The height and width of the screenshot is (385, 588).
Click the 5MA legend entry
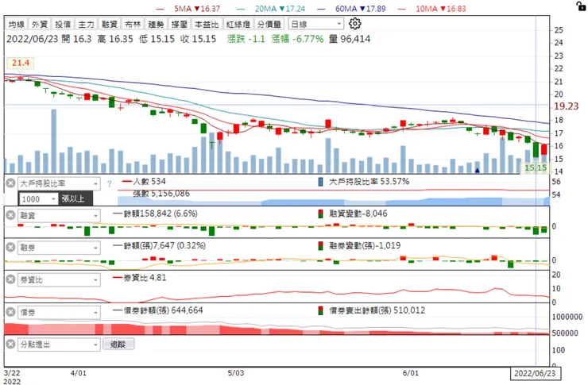coord(188,8)
